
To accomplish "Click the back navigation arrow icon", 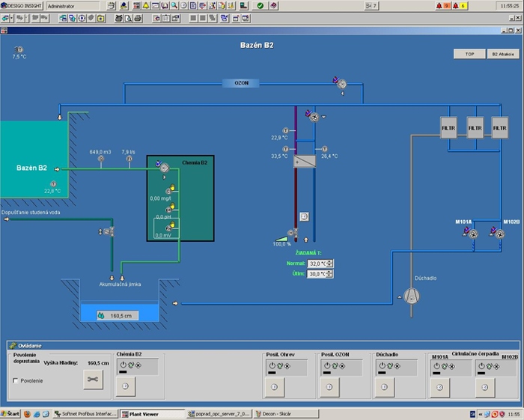I will (5, 19).
